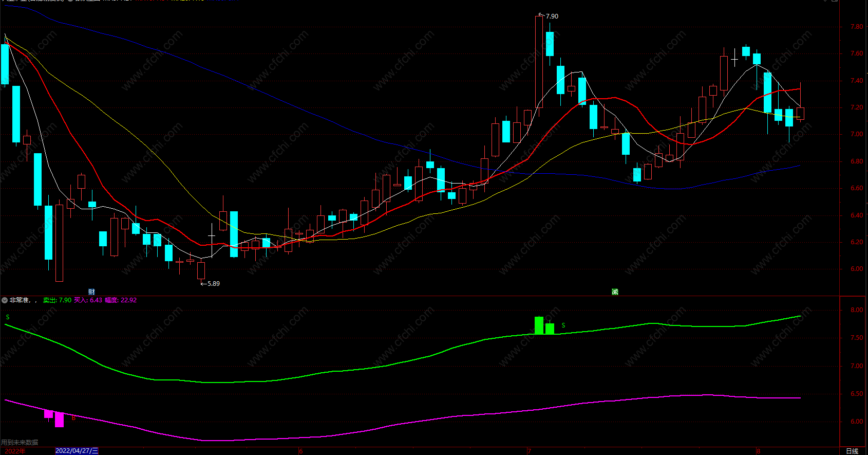The width and height of the screenshot is (868, 455).
Task: Click the 7.20 price axis label
Action: tap(857, 107)
